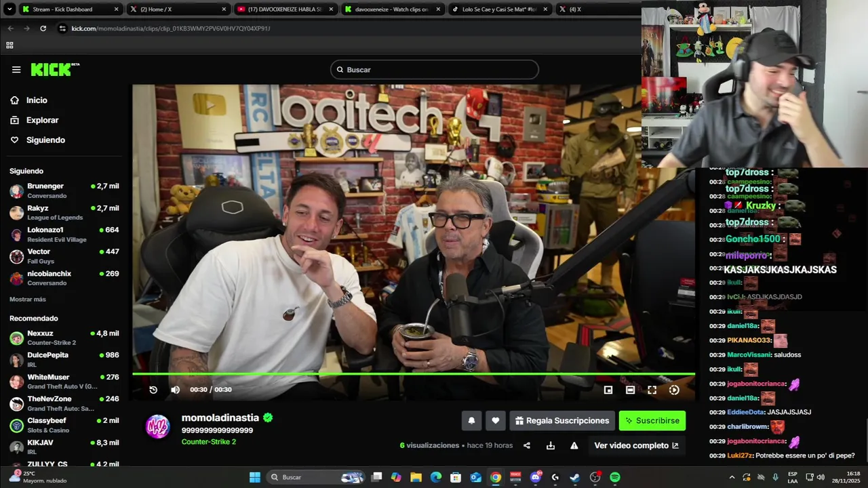Reload the page in the browser
The image size is (868, 488).
(43, 28)
